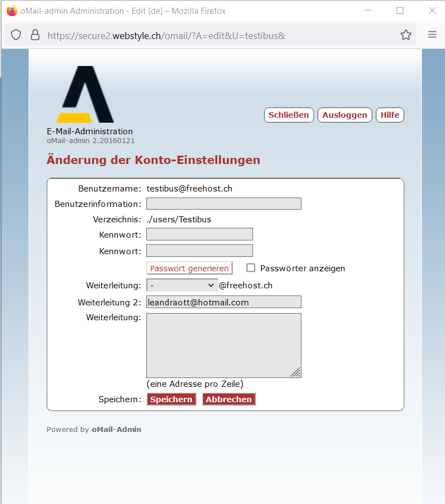The height and width of the screenshot is (504, 445).
Task: Log out using the Ausloggen button
Action: 344,115
